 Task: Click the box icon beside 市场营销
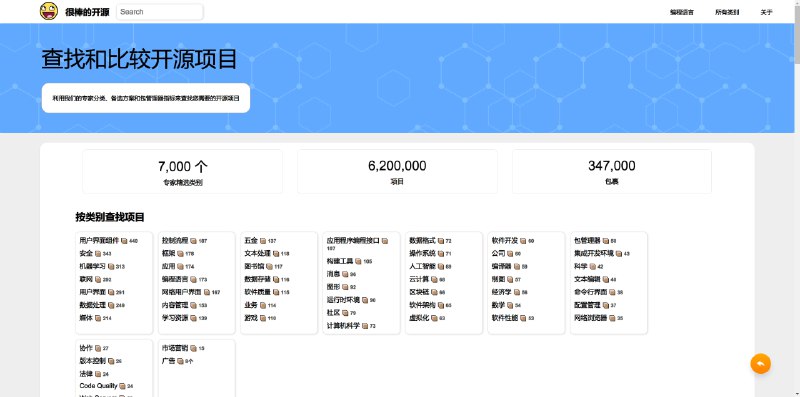[193, 349]
